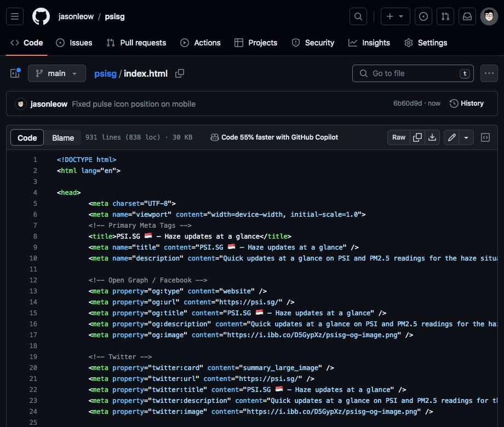The height and width of the screenshot is (427, 504).
Task: Copy raw file contents icon
Action: coord(417,137)
